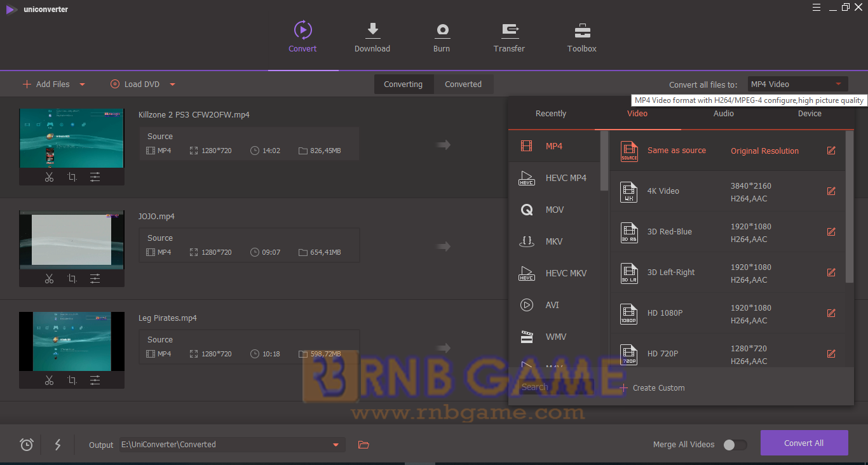The height and width of the screenshot is (465, 868).
Task: Open the output folder icon
Action: [x=363, y=445]
